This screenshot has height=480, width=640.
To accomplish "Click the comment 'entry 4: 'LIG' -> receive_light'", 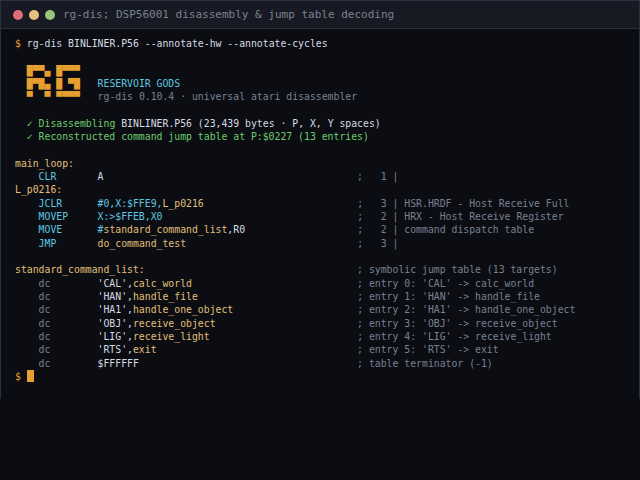I will pyautogui.click(x=460, y=336).
